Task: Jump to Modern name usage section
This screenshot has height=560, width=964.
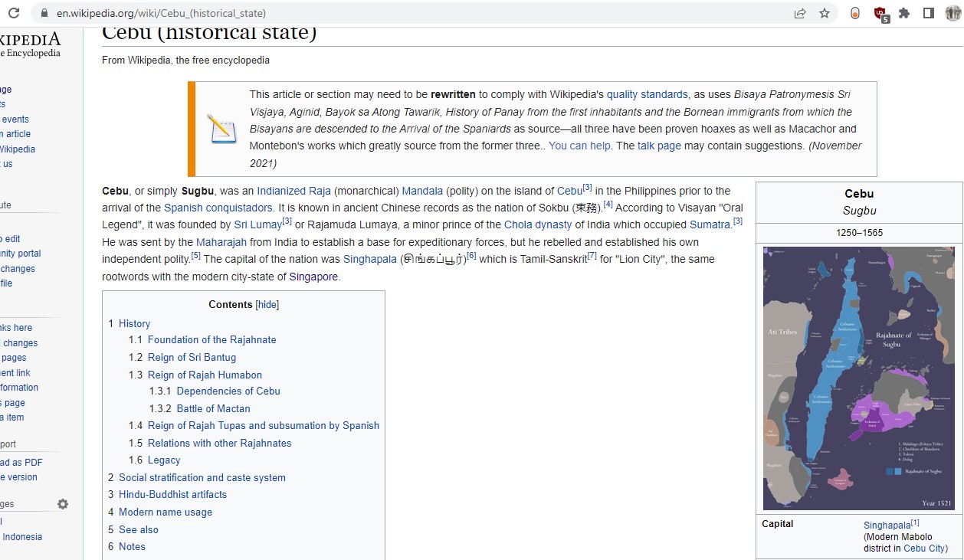Action: [166, 513]
